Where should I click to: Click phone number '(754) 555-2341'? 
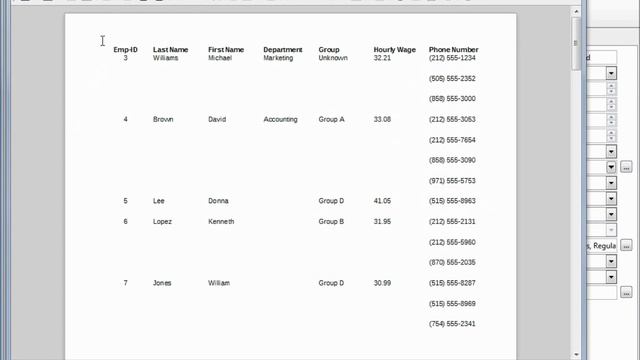(x=452, y=324)
